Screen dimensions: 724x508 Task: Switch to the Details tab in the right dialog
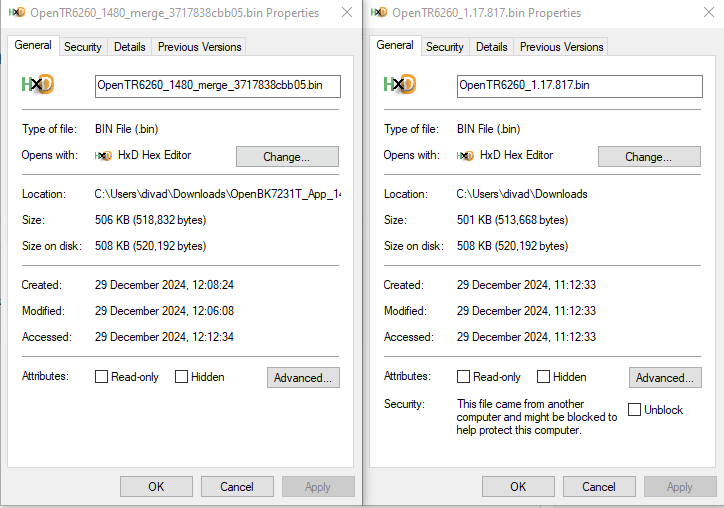pos(491,47)
